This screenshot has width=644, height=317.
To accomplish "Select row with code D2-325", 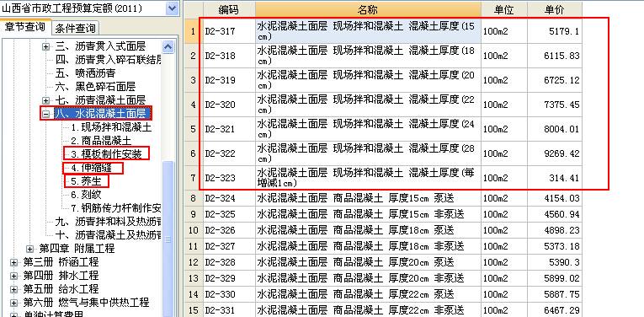I will (x=383, y=215).
